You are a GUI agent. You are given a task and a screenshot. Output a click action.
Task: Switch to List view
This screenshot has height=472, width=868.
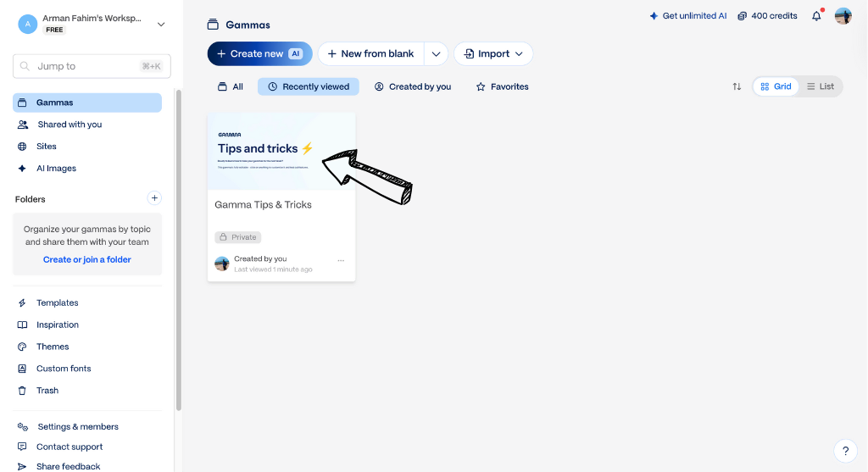point(821,86)
